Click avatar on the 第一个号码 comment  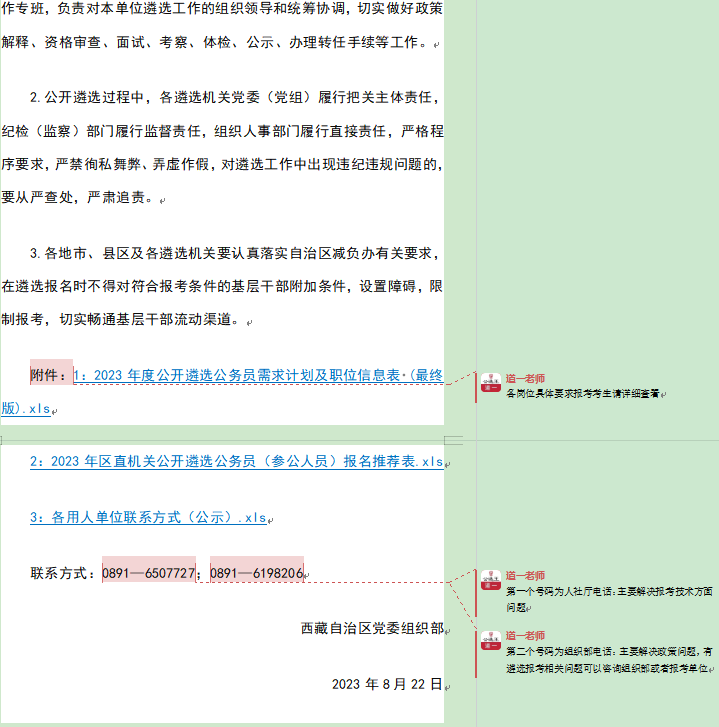tap(491, 580)
